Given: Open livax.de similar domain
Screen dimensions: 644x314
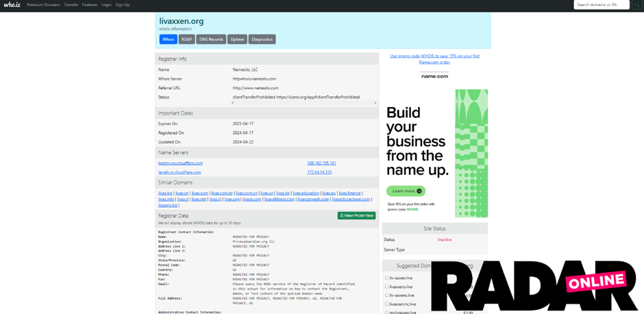Looking at the screenshot, I should coord(283,193).
